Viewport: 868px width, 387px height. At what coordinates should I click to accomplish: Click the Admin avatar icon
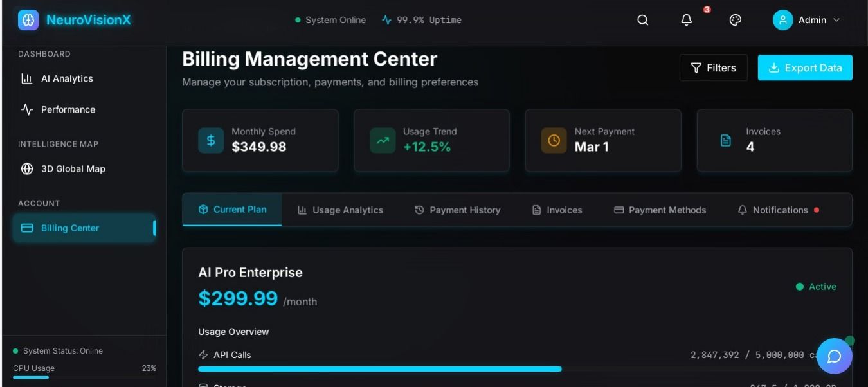(782, 20)
